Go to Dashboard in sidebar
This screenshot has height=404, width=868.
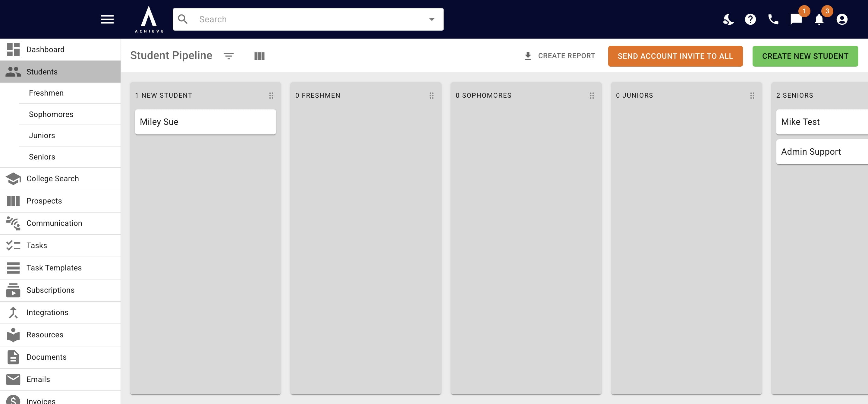(60, 49)
